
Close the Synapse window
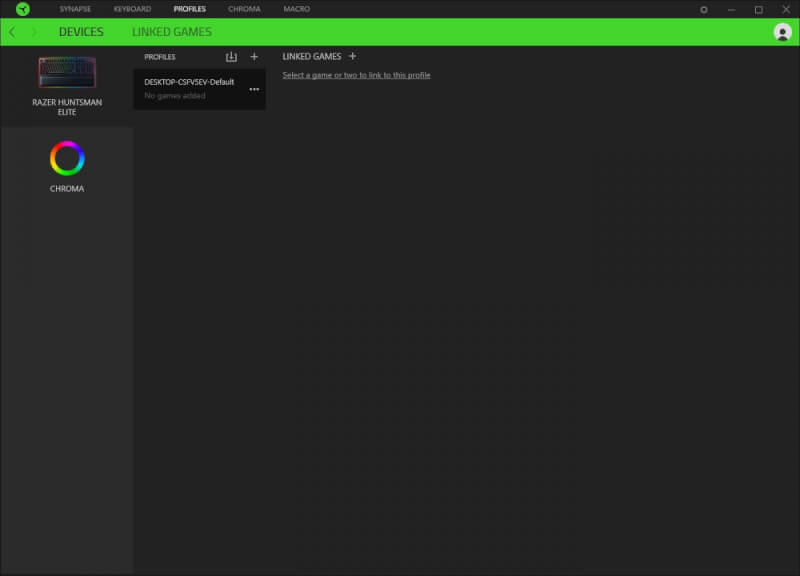786,9
